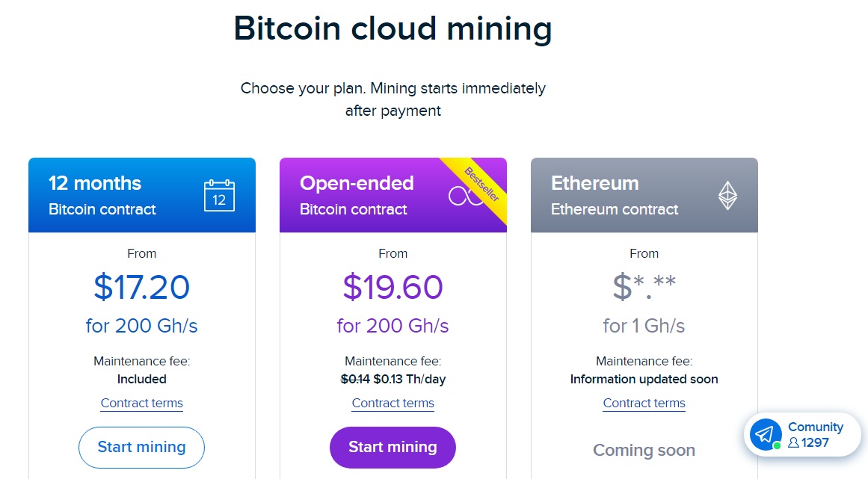Open Contract terms for the 12 months plan
Image resolution: width=868 pixels, height=479 pixels.
point(142,404)
